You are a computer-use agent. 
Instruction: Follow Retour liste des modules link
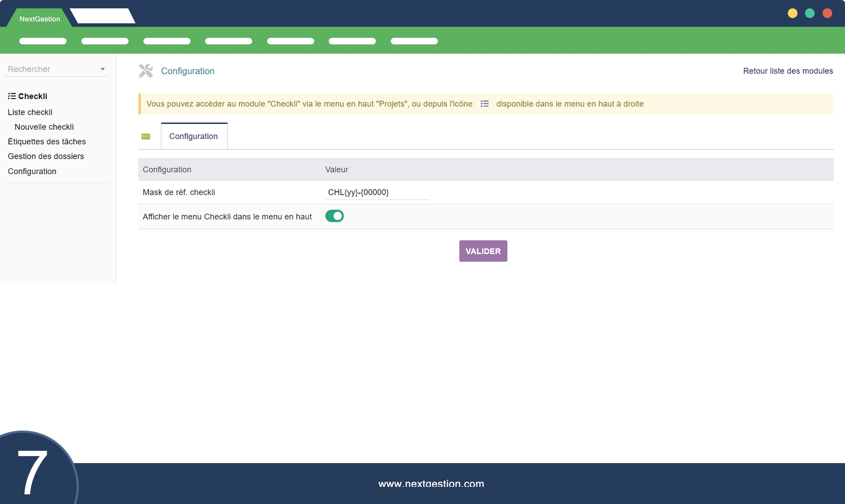(787, 71)
